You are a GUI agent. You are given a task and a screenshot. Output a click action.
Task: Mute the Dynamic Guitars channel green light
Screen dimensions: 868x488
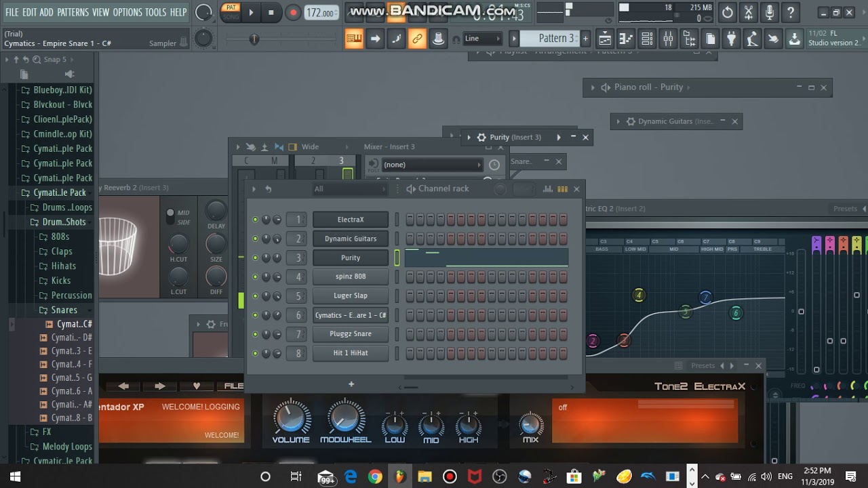pyautogui.click(x=255, y=239)
